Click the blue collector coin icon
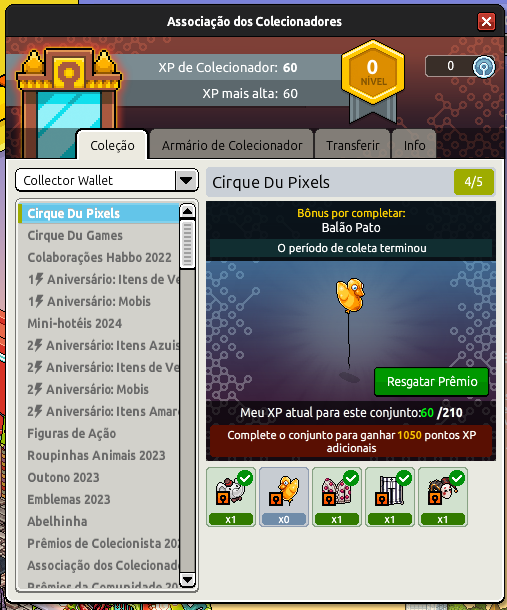The image size is (507, 610). pos(484,67)
